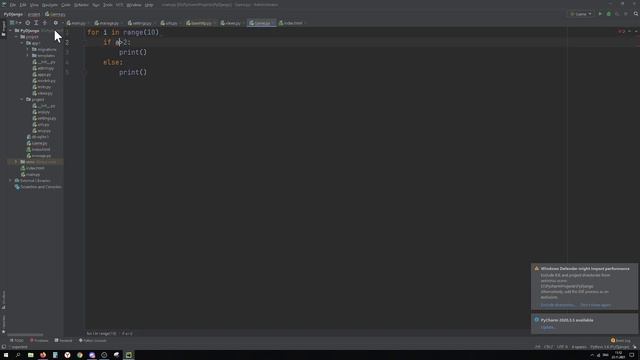640x360 pixels.
Task: Open the View menu
Action: (x=34, y=5)
